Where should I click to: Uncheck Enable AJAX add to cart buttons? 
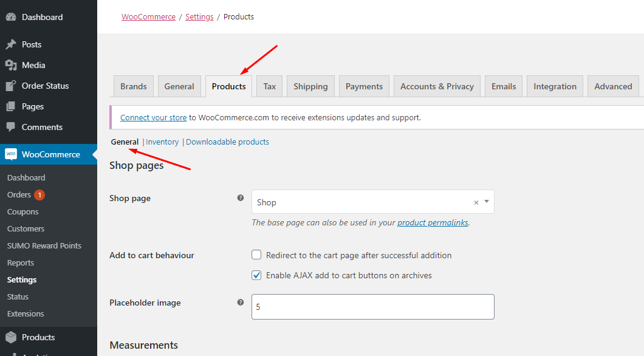(x=256, y=275)
